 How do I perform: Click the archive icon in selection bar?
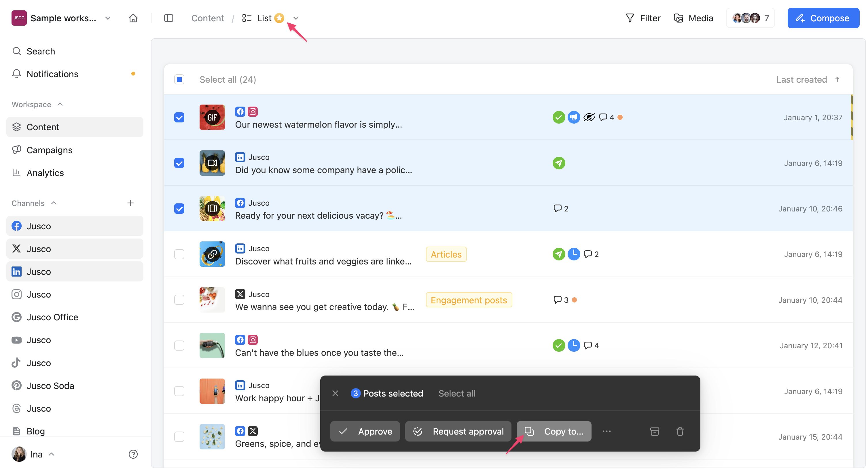coord(654,431)
